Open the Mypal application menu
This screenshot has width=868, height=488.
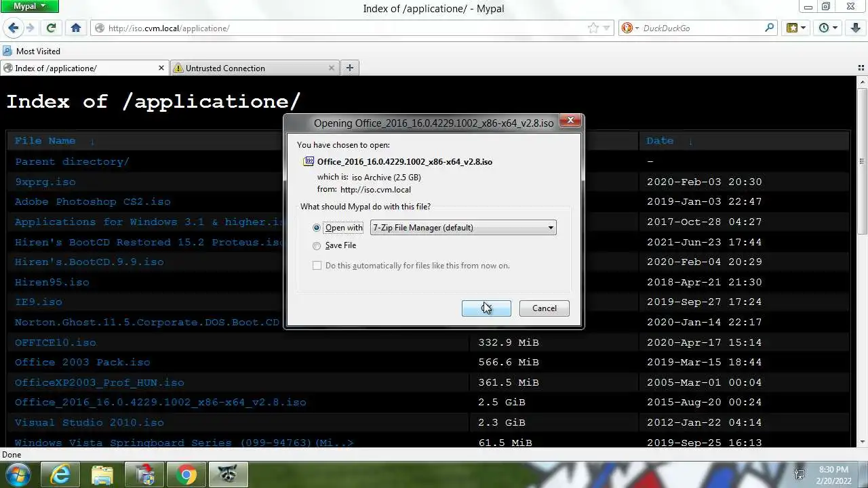point(29,6)
